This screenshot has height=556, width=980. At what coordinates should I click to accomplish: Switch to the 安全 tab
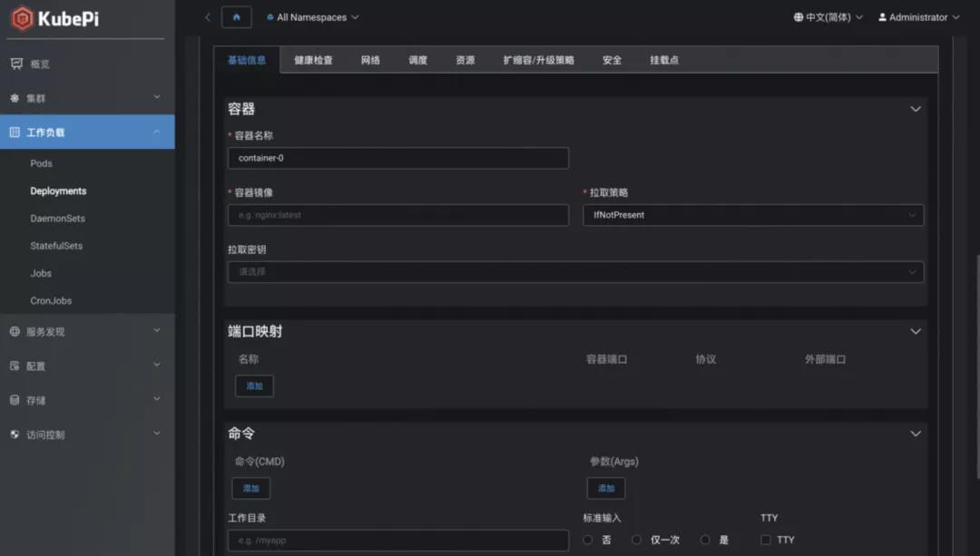point(612,60)
